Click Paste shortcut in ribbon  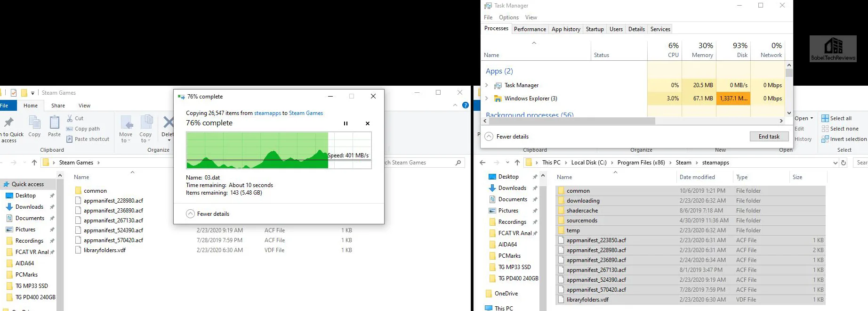click(x=88, y=139)
